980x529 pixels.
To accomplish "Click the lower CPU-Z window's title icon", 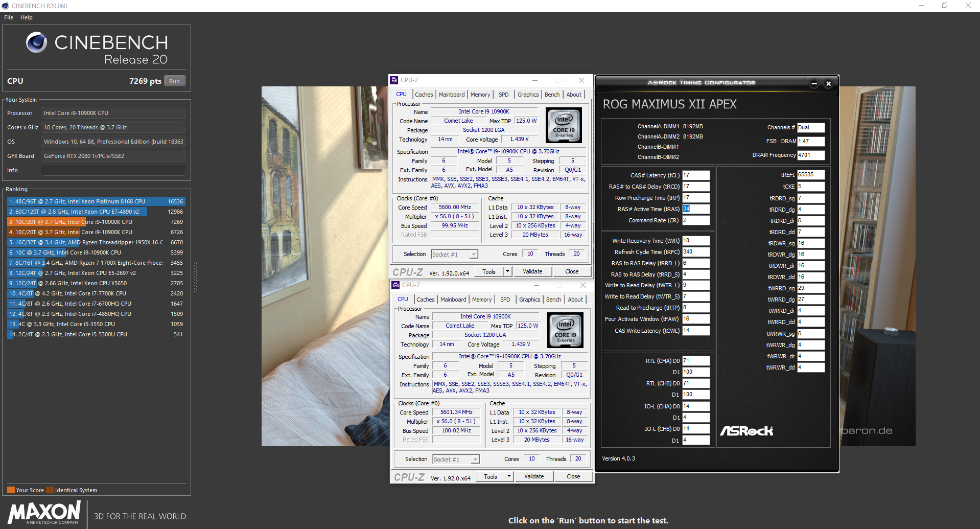I will [x=395, y=285].
